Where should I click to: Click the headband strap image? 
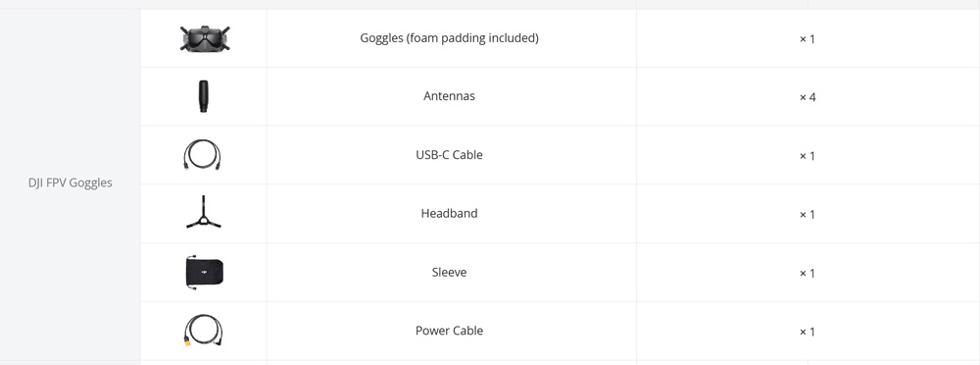pos(204,213)
